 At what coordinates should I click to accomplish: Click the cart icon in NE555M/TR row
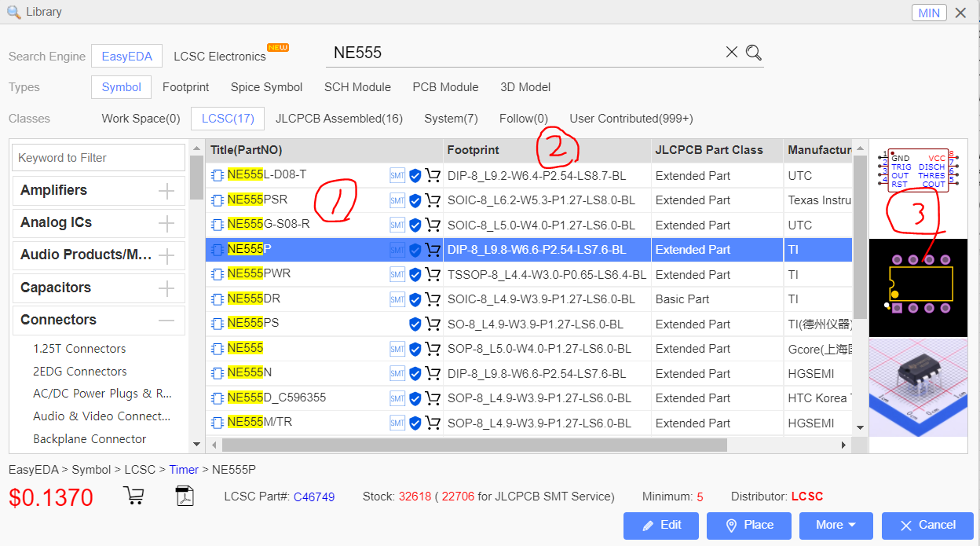(x=433, y=423)
